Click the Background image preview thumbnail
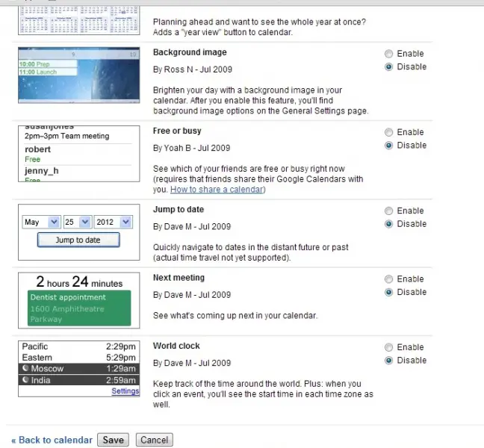The width and height of the screenshot is (484, 448). point(78,75)
